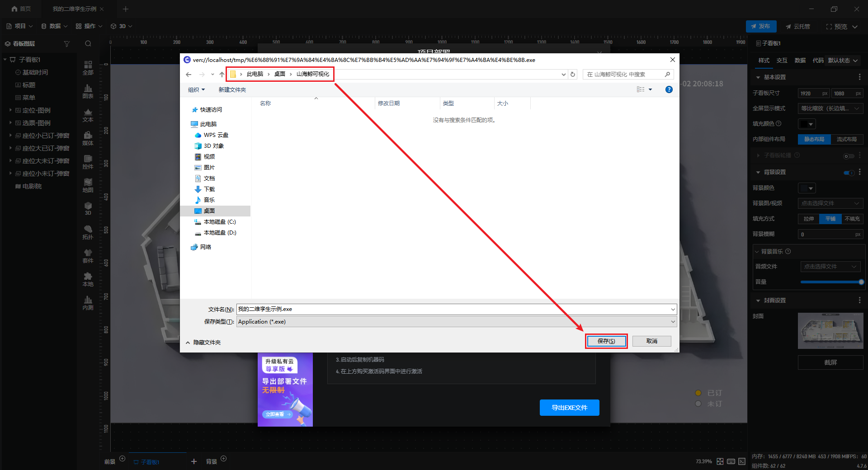
Task: Expand the 座位小已订-弹窗 layer group
Action: (10, 135)
